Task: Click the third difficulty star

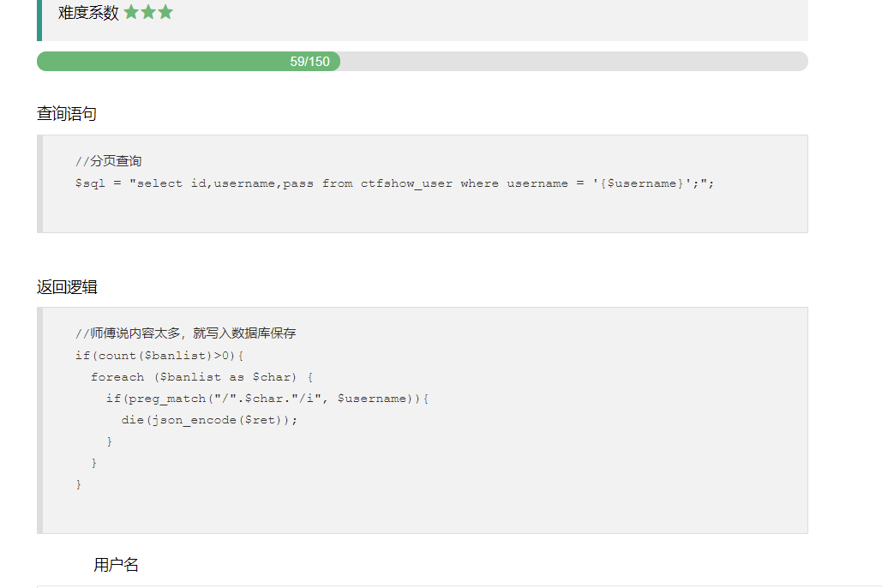Action: pos(165,12)
